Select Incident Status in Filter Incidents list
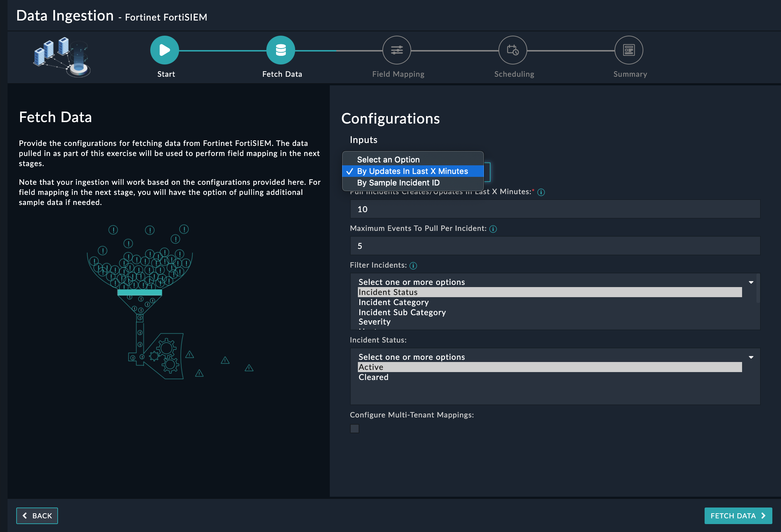The image size is (781, 532). click(388, 292)
